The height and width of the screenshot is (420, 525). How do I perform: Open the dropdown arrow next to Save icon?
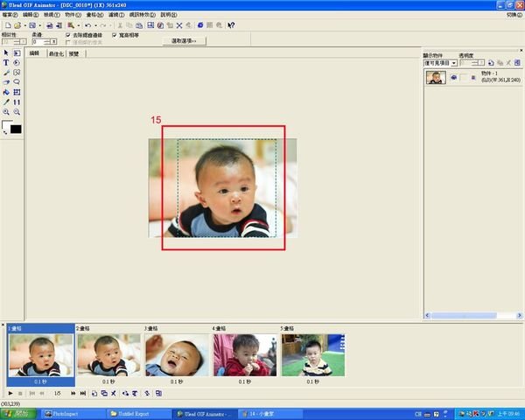(x=40, y=25)
